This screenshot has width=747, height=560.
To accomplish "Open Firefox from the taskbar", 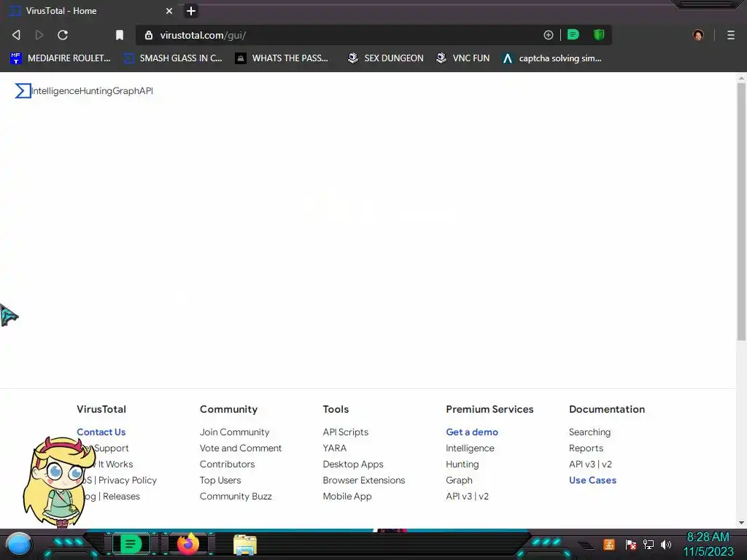I will tap(188, 544).
